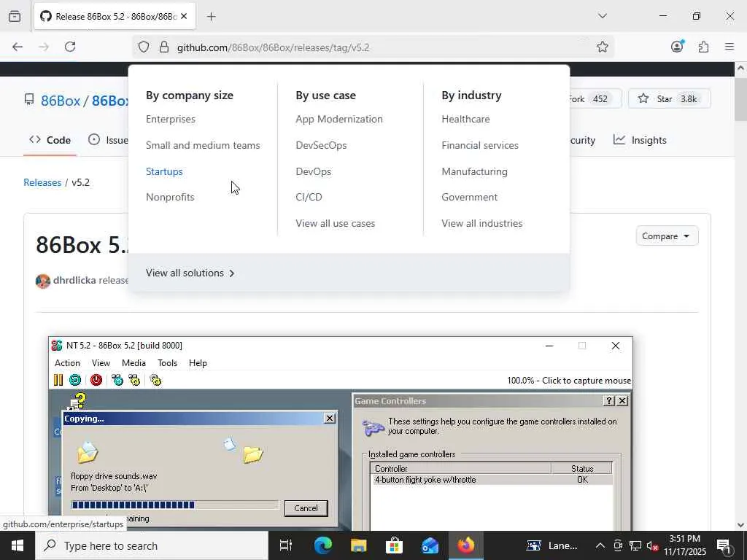This screenshot has height=560, width=747.
Task: Click the GitHub address bar URL
Action: [273, 47]
